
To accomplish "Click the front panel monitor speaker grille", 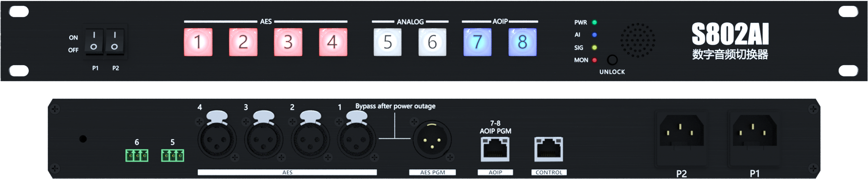I will pos(637,40).
